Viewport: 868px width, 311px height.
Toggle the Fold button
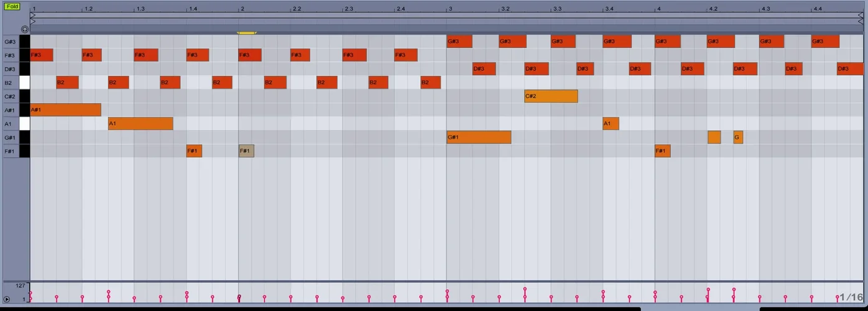point(12,6)
